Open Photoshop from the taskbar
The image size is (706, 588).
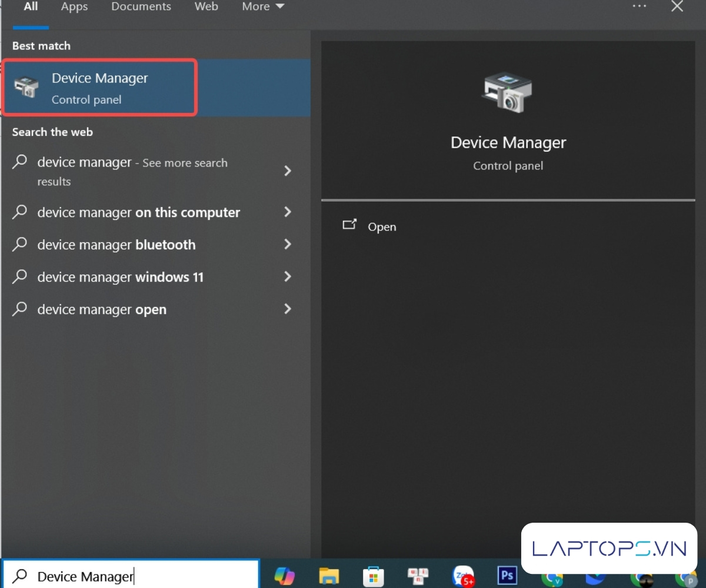(x=507, y=576)
